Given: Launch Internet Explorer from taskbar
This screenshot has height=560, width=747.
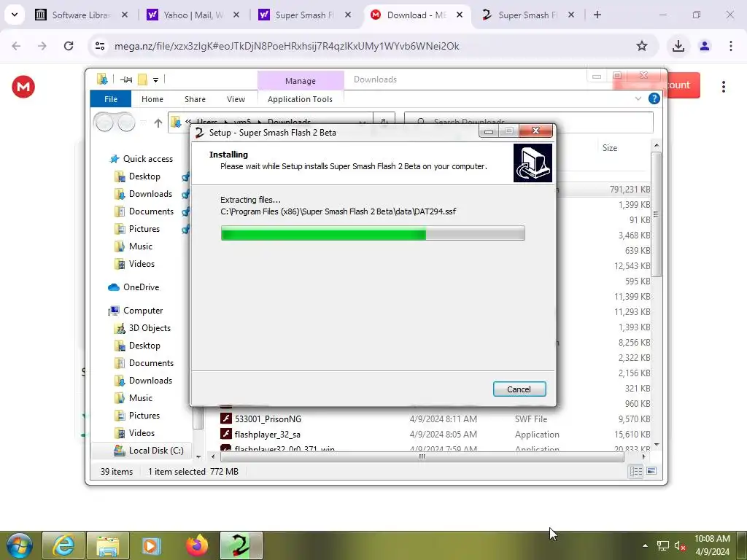Looking at the screenshot, I should pyautogui.click(x=63, y=545).
